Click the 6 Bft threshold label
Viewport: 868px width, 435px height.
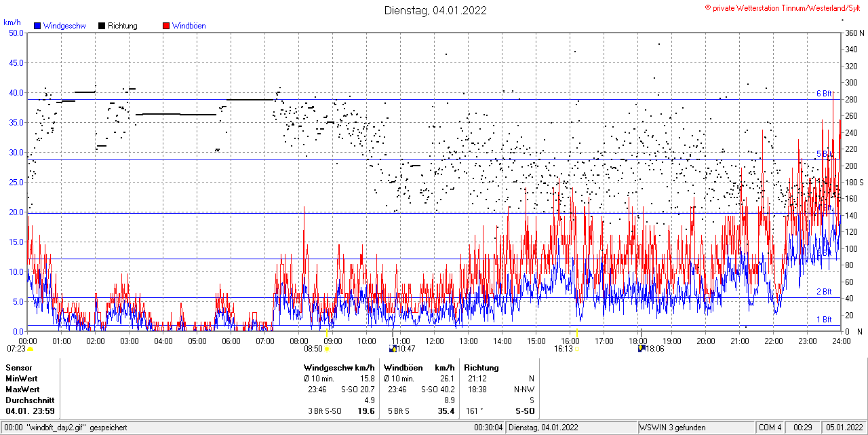[824, 94]
